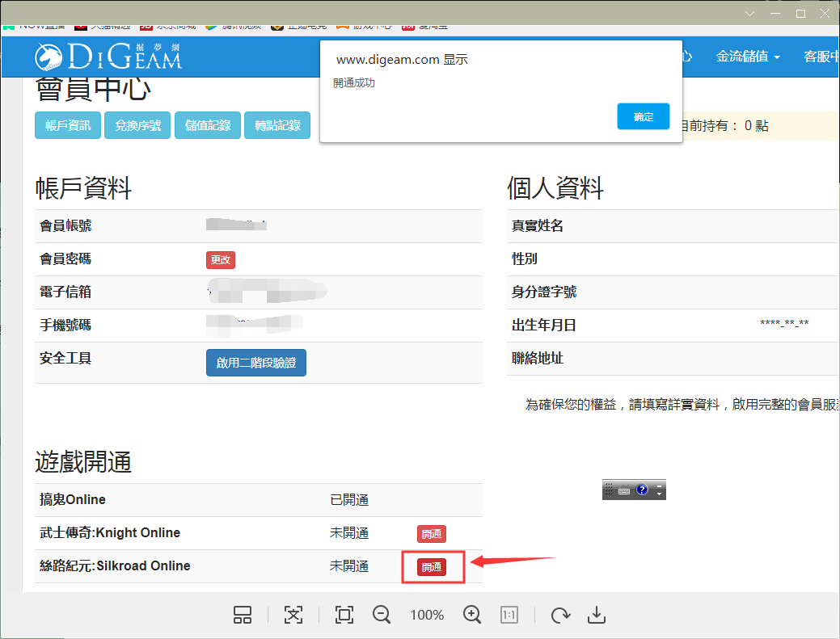
Task: Activate Silkroad Online with the 開通 button
Action: 432,567
